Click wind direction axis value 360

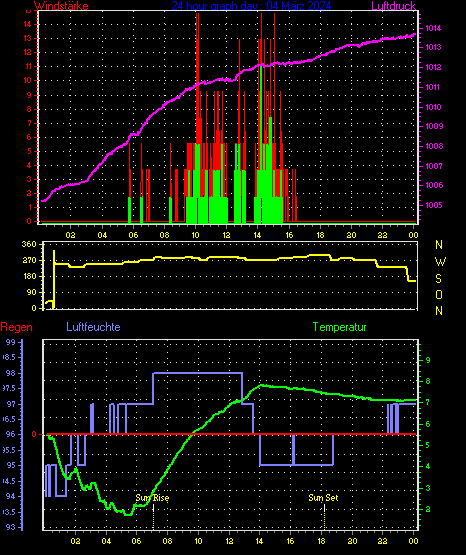point(29,244)
